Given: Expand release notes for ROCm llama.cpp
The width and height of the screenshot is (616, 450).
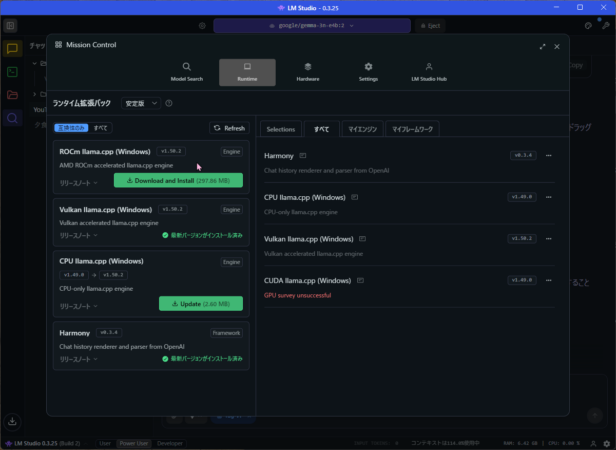Looking at the screenshot, I should 79,183.
